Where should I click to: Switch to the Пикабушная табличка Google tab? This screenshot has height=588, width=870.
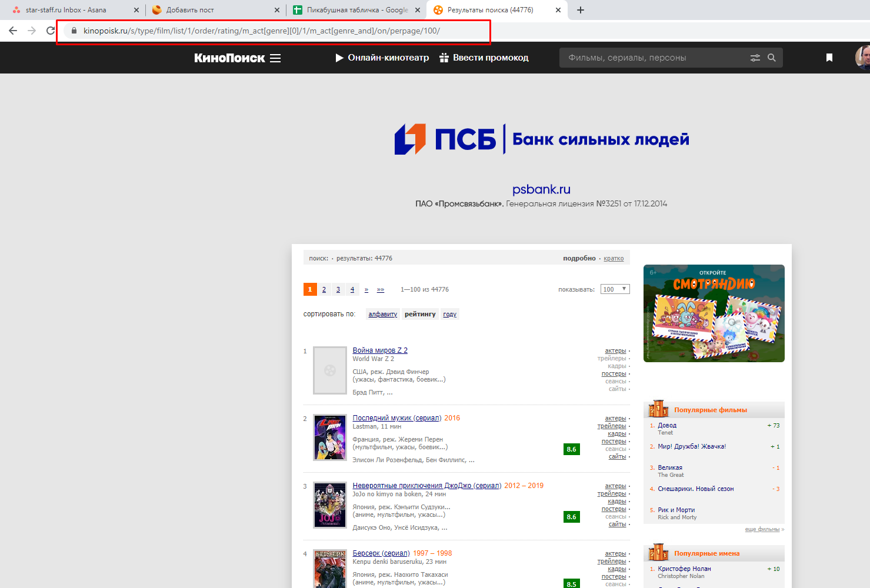[x=358, y=10]
